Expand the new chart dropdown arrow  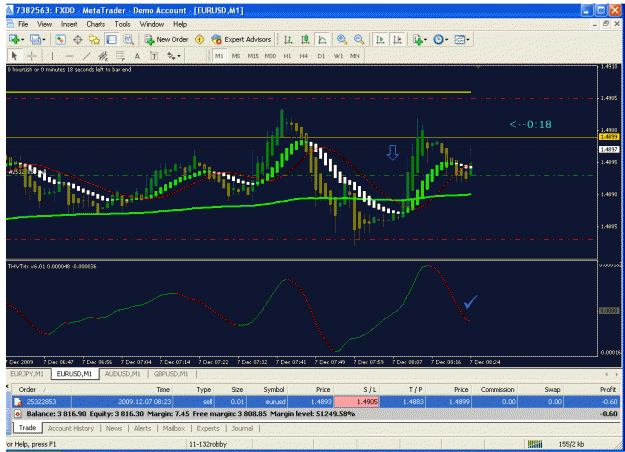pyautogui.click(x=22, y=39)
